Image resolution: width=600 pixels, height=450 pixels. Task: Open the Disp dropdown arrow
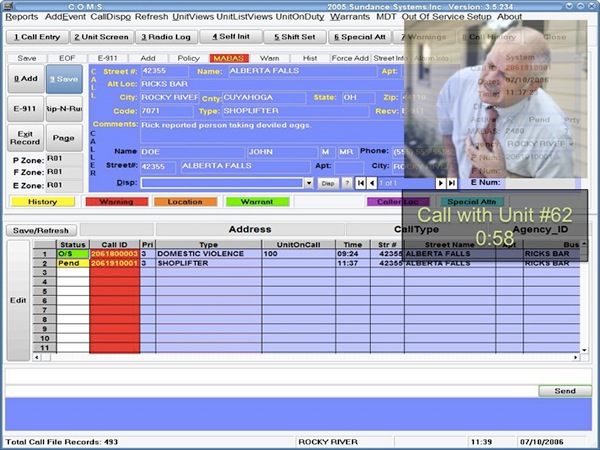(309, 183)
